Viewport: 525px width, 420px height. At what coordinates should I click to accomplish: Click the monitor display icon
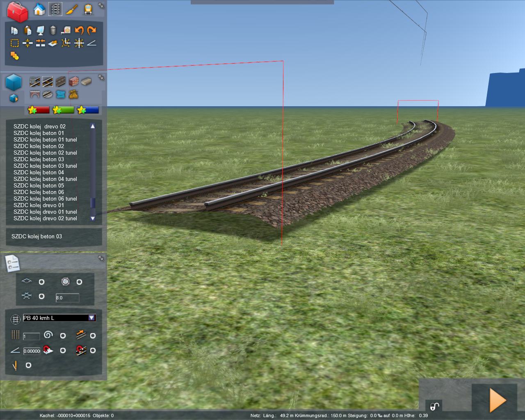point(40,30)
